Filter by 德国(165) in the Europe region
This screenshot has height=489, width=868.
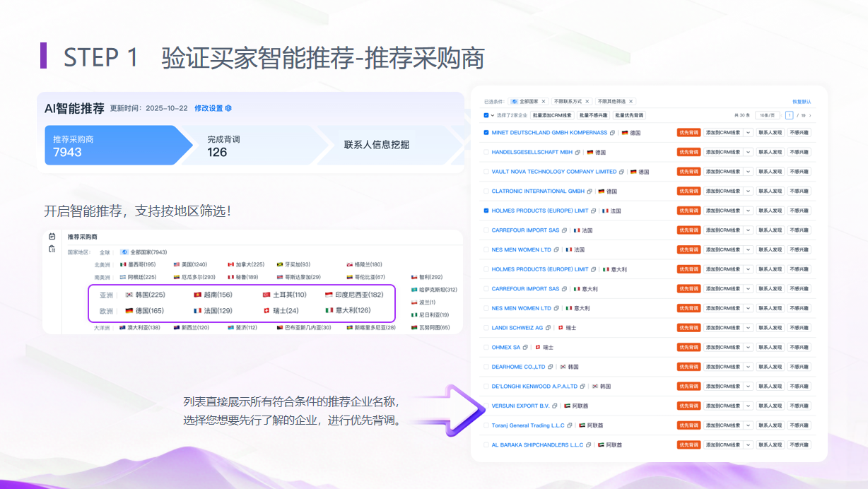(x=144, y=311)
